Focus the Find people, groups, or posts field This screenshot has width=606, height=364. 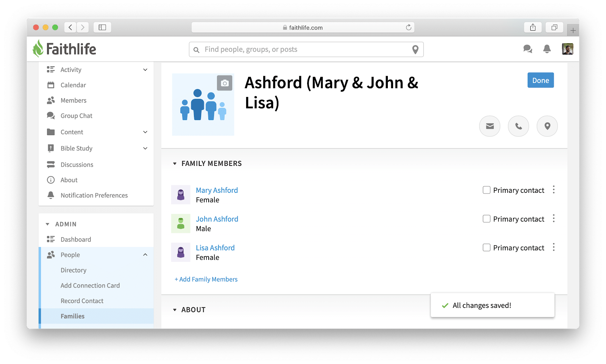[306, 50]
